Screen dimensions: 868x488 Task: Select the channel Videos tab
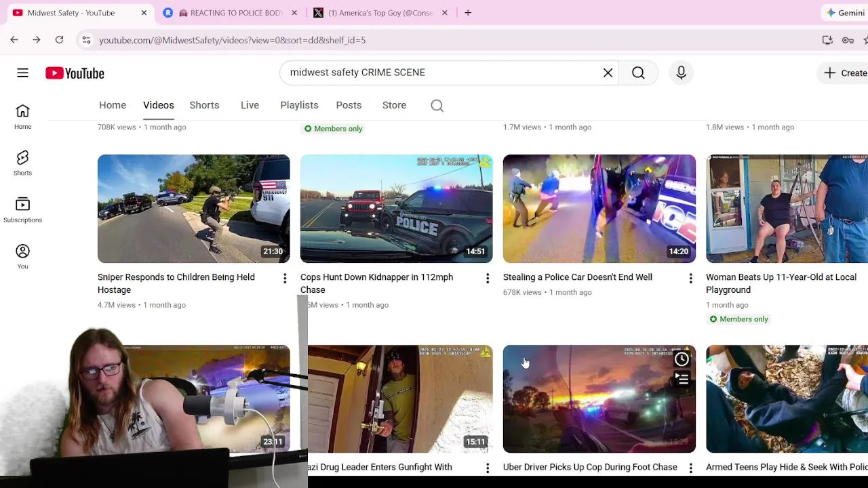[x=158, y=105]
